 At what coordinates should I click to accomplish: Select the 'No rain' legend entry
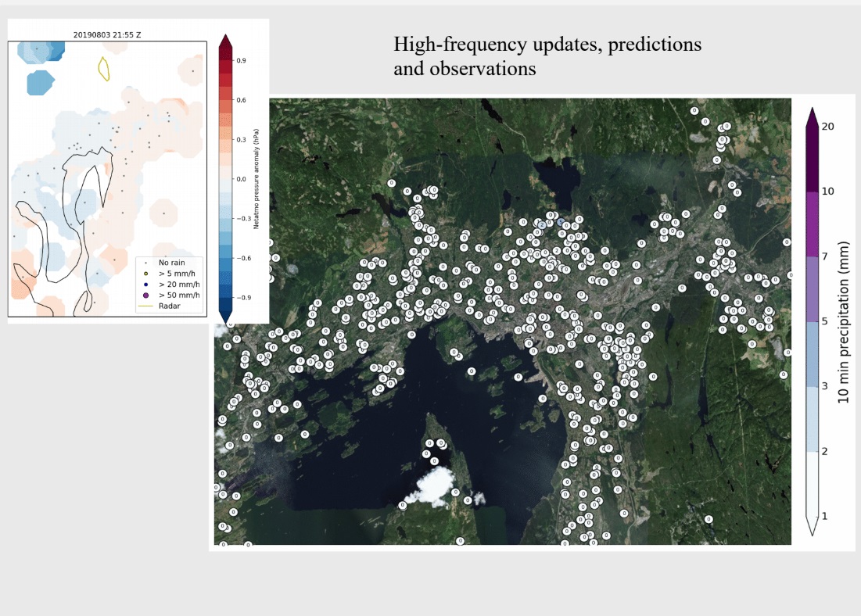pos(171,263)
